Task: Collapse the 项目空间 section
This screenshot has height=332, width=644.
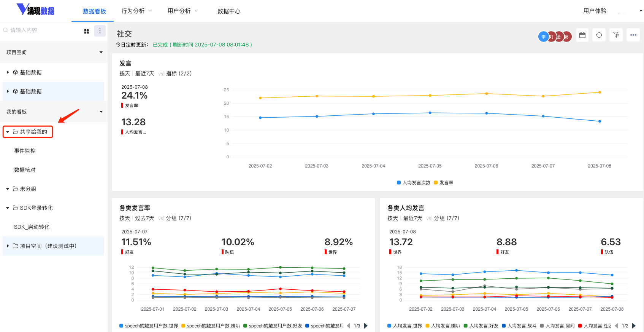Action: [101, 53]
